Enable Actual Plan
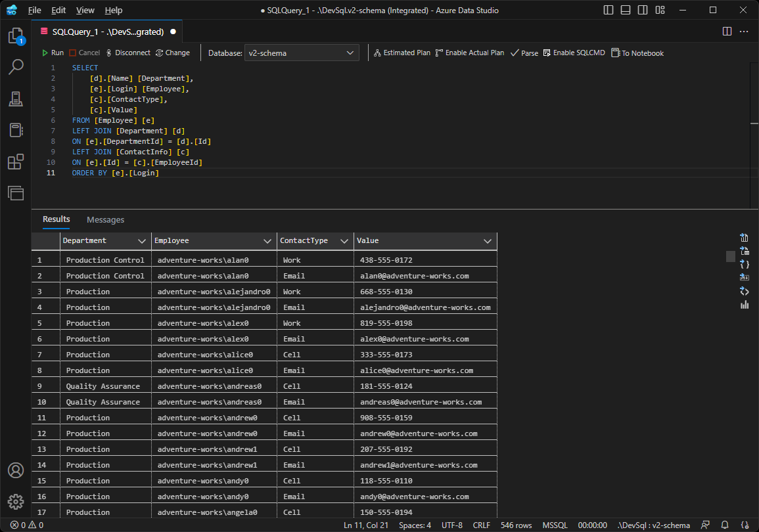The height and width of the screenshot is (532, 759). [470, 53]
